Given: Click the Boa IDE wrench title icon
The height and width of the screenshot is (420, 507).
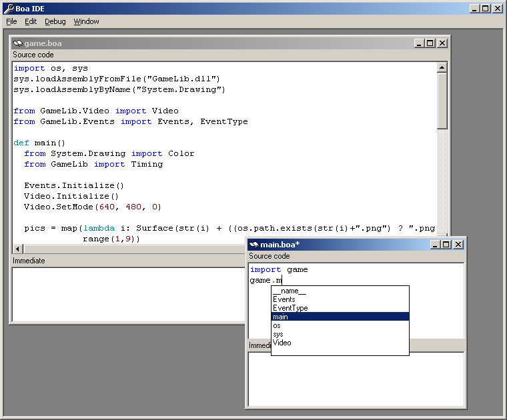Looking at the screenshot, I should pyautogui.click(x=9, y=9).
